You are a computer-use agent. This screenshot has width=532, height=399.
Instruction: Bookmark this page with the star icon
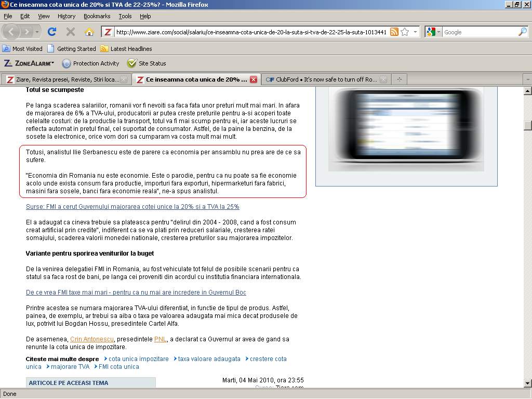(x=405, y=32)
